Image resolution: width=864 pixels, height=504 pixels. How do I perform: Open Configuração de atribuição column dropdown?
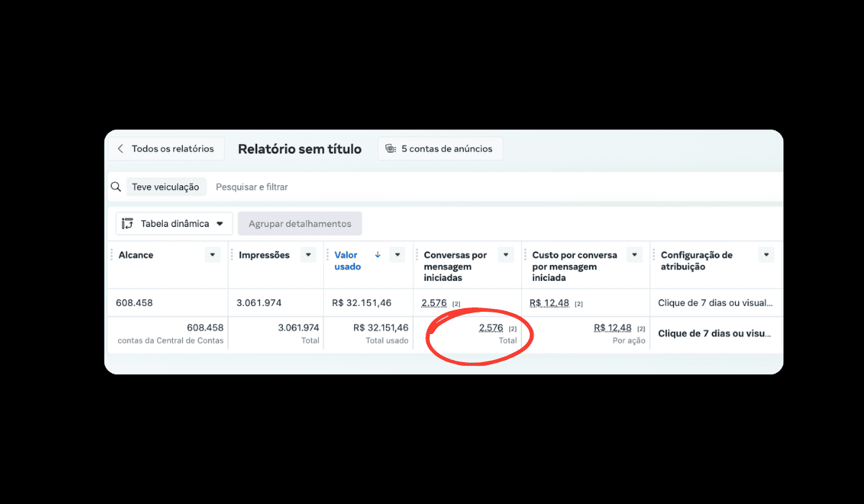767,255
